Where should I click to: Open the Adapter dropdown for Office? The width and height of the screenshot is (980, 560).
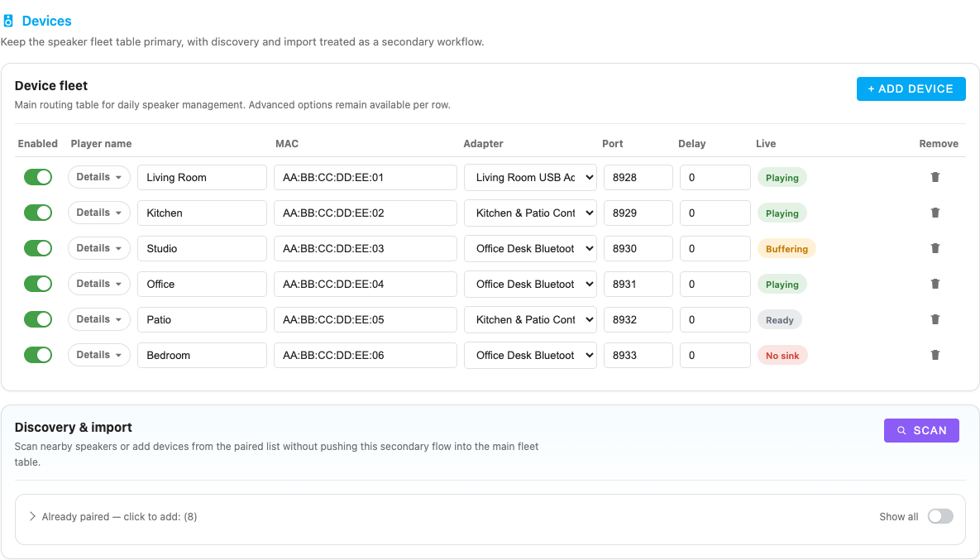coord(529,284)
